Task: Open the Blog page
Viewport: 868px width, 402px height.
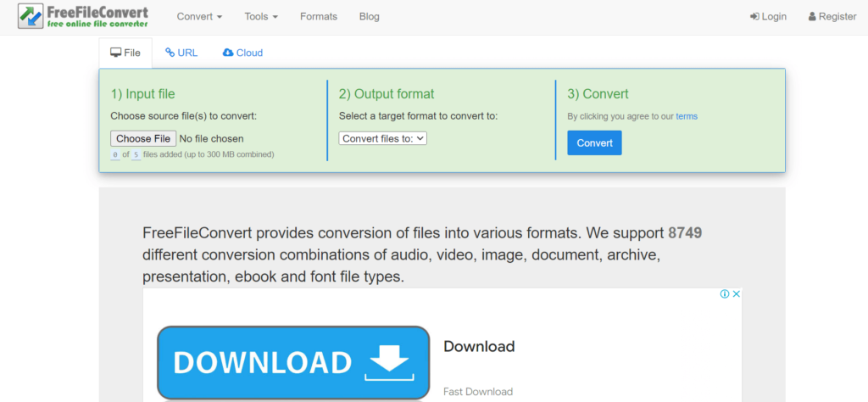Action: tap(370, 17)
